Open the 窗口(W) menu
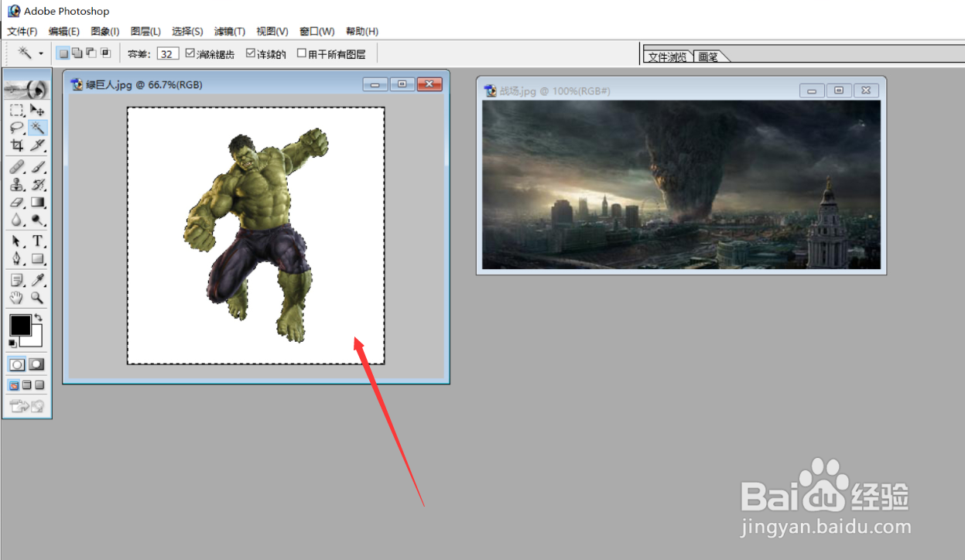Viewport: 965px width, 560px height. click(317, 31)
